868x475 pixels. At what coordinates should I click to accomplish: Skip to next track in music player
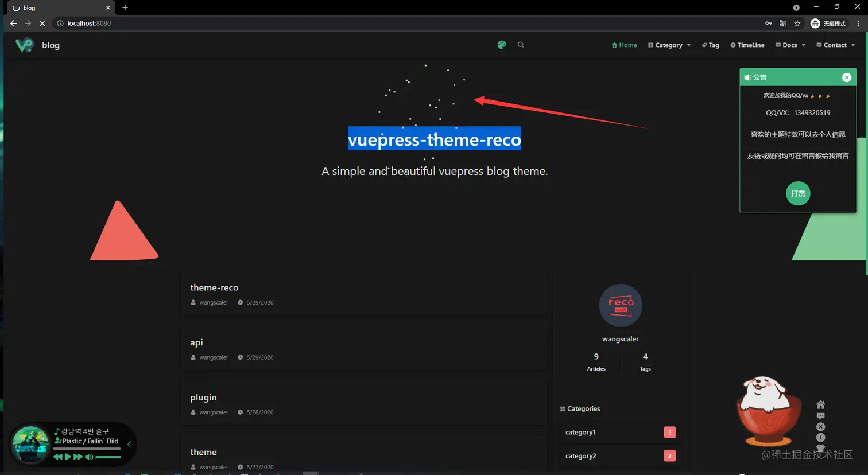tap(78, 457)
